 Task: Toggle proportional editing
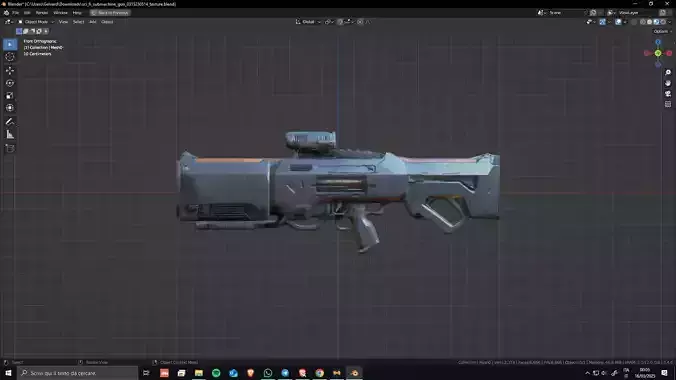[360, 22]
